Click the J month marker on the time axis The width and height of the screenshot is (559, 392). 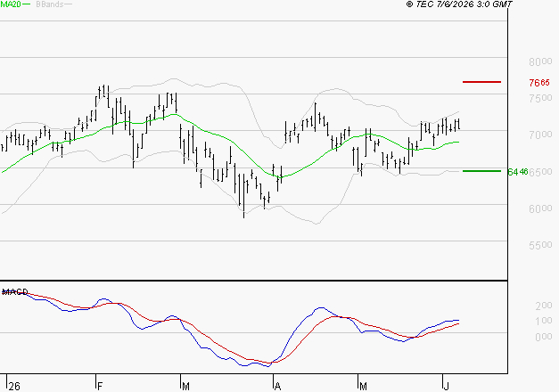[446, 386]
